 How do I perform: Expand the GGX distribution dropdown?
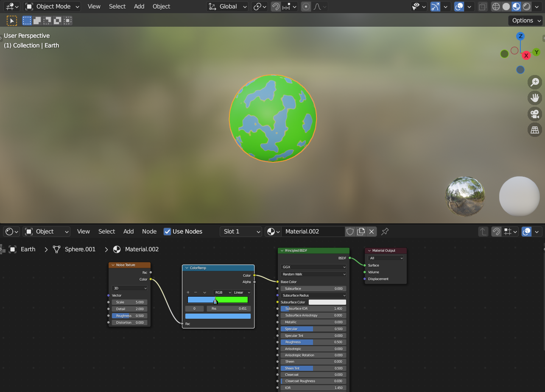coord(313,267)
